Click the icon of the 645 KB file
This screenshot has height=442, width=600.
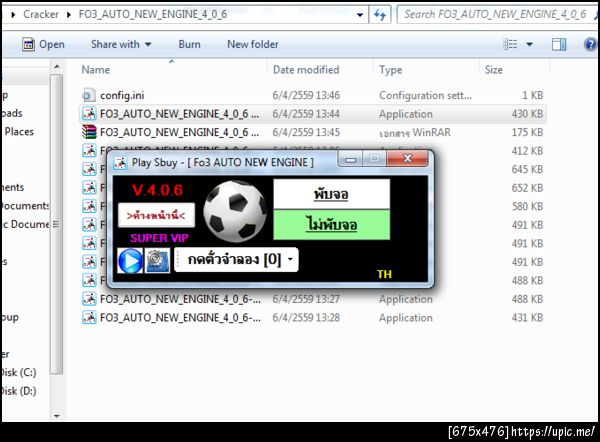(x=89, y=169)
